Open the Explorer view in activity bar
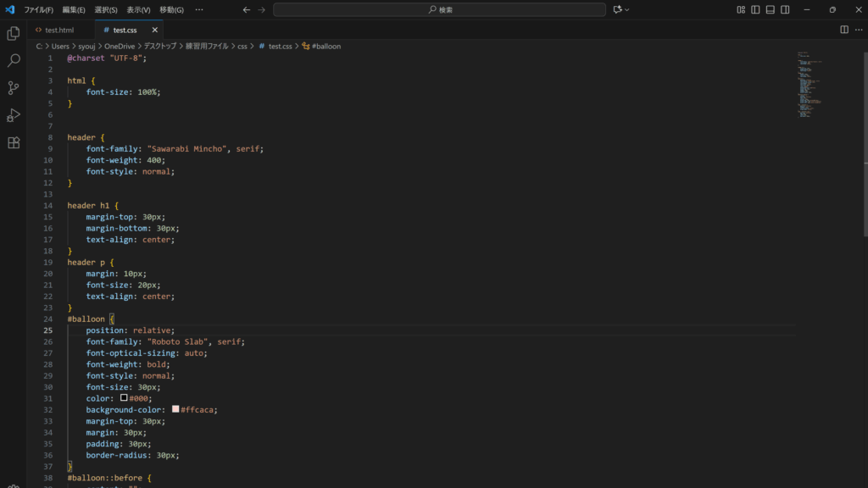Screen dimensions: 868x488 [14, 34]
